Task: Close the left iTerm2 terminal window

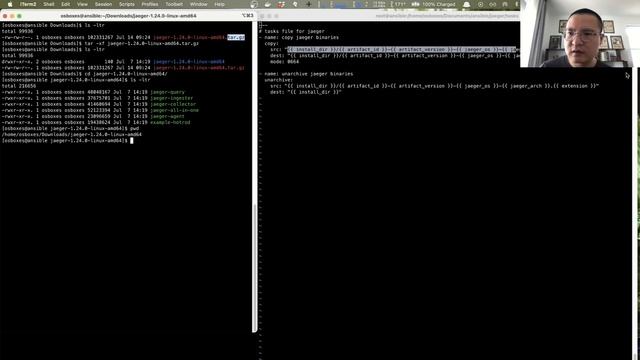Action: coord(5,16)
